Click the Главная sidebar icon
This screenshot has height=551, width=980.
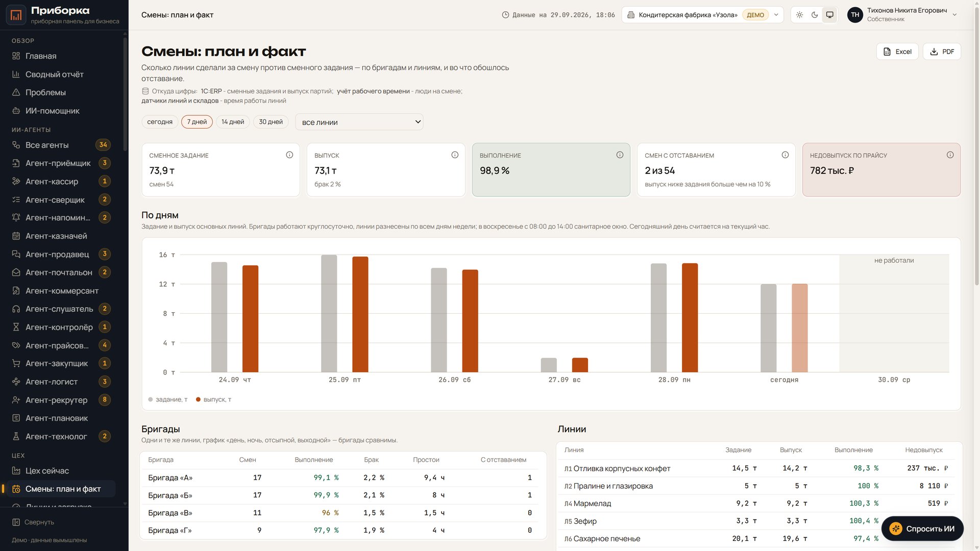coord(16,56)
